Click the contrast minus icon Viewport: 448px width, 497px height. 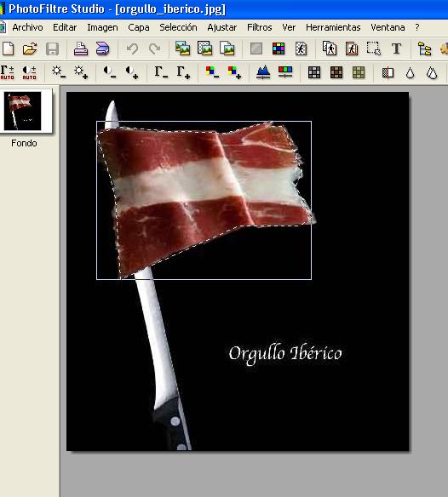[110, 72]
